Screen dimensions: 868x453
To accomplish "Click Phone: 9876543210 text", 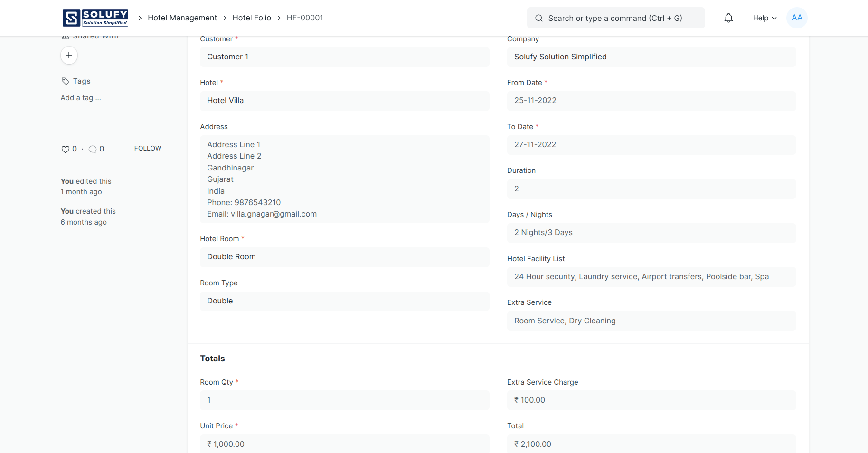I will 244,202.
